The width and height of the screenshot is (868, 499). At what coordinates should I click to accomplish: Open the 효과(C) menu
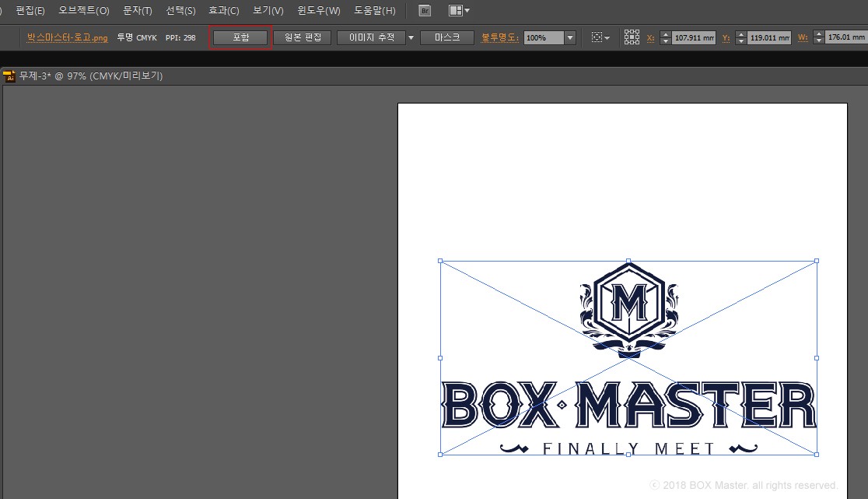coord(224,11)
